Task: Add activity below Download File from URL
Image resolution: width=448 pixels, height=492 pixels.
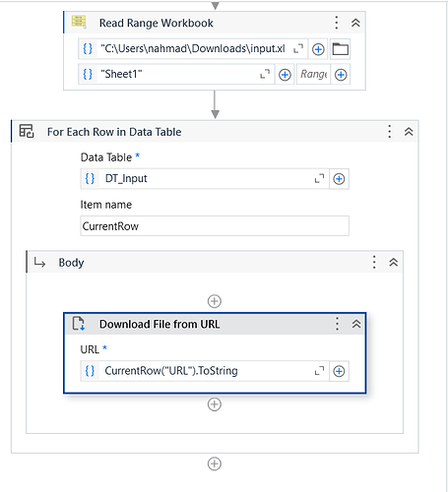Action: (x=215, y=404)
